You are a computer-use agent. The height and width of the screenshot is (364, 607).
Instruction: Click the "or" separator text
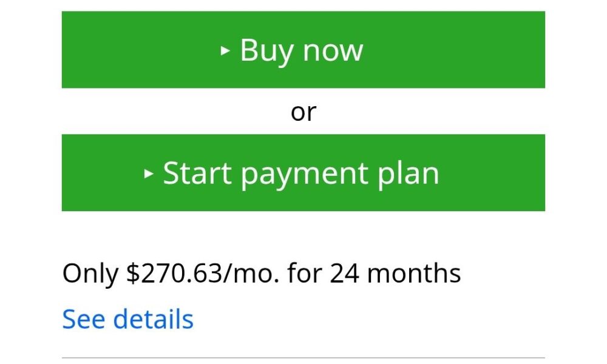303,112
